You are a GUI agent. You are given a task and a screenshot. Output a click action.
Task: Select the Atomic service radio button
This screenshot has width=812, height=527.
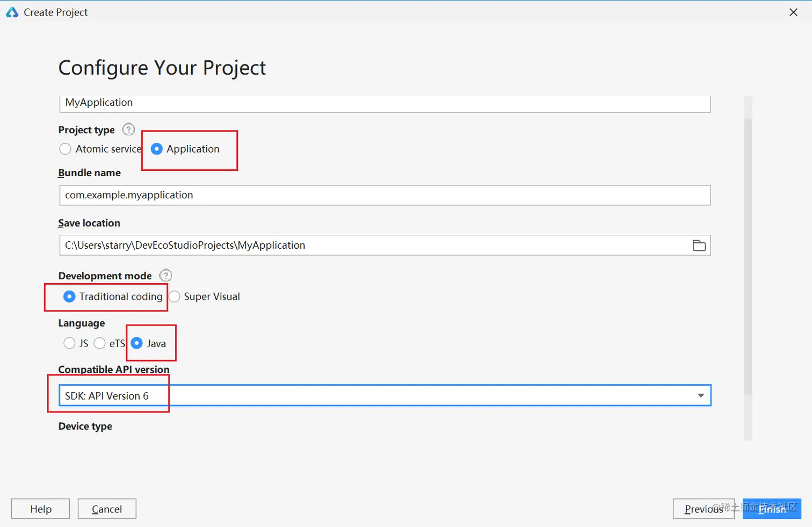pyautogui.click(x=65, y=149)
